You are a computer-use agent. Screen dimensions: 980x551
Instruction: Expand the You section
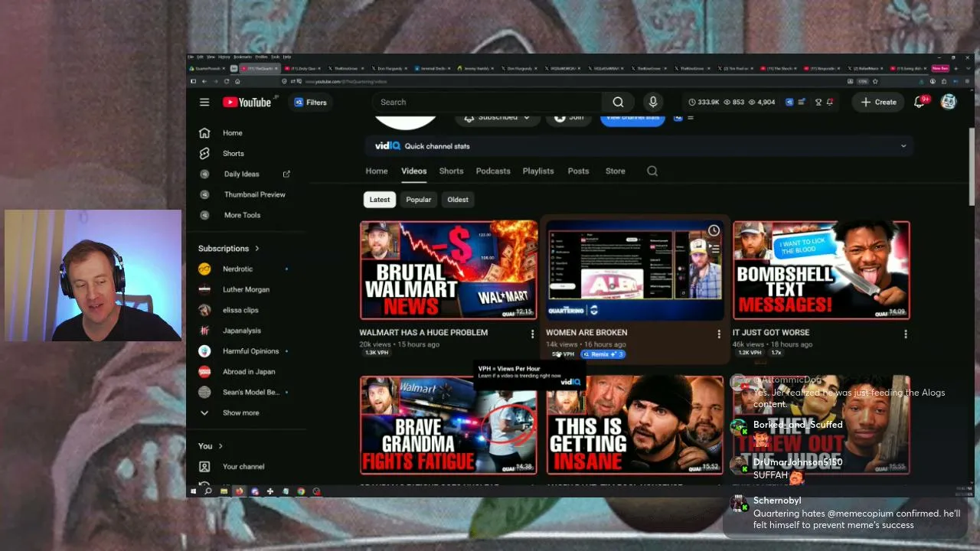[x=211, y=446]
